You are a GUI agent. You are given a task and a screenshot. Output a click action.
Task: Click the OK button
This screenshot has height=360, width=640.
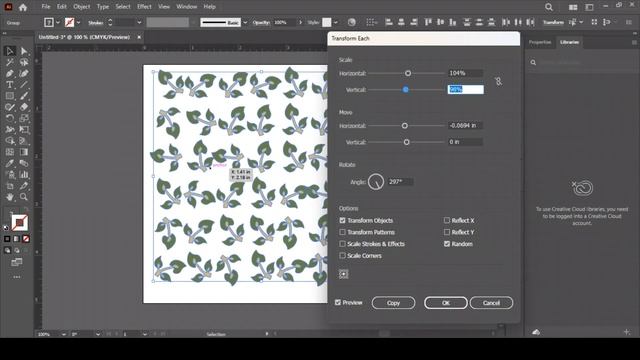tap(446, 303)
